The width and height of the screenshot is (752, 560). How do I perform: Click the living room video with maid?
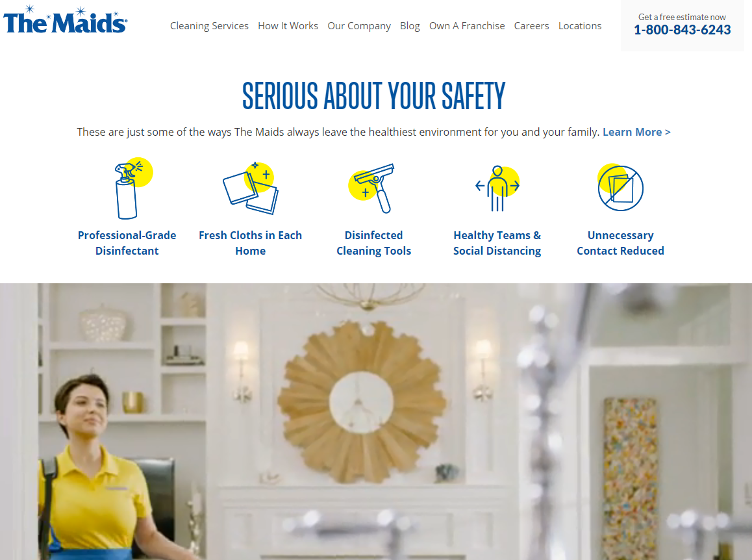click(376, 422)
